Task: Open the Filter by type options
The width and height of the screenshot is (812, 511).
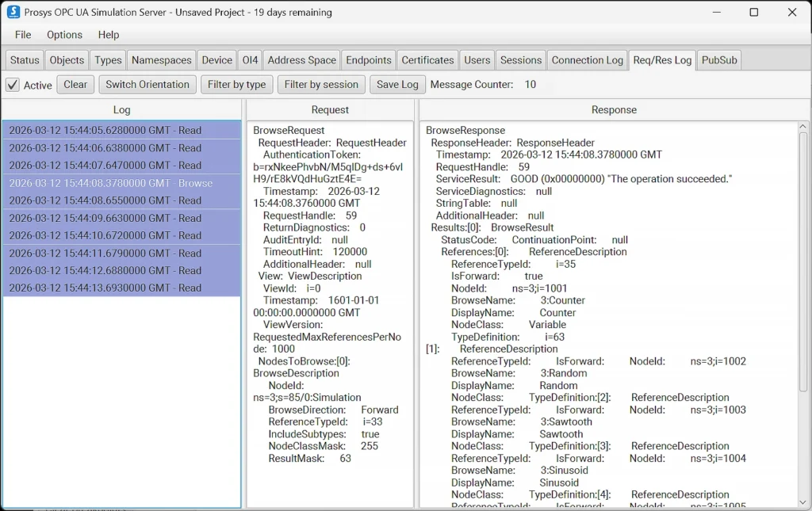Action: pos(236,85)
